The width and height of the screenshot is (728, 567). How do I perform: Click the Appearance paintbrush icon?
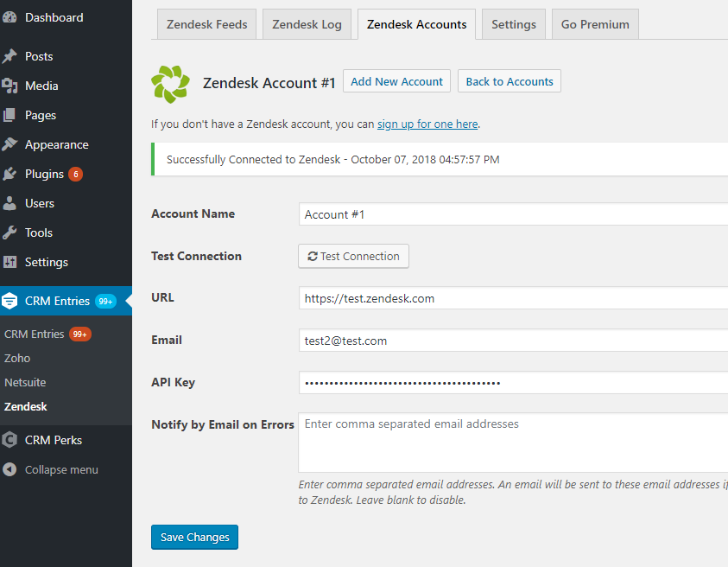click(x=9, y=144)
